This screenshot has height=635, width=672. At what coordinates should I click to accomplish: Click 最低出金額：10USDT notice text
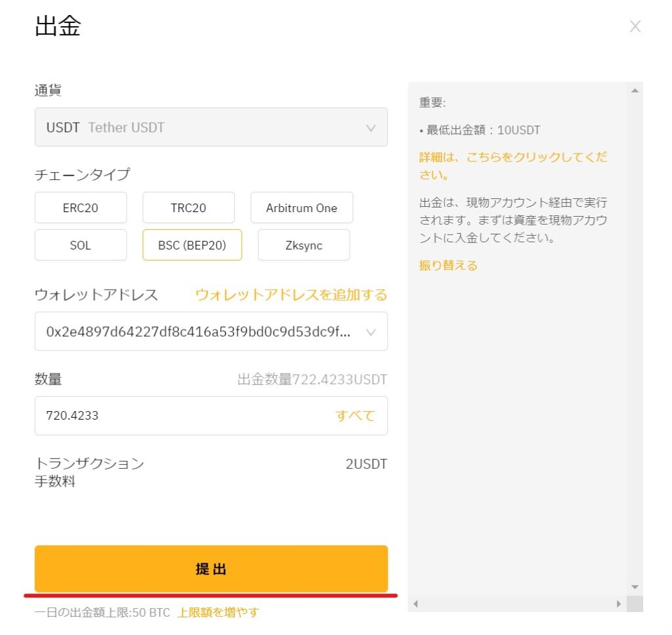click(483, 130)
